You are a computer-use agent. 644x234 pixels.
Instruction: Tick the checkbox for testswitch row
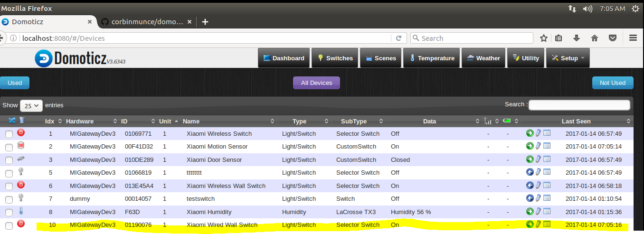click(x=9, y=199)
